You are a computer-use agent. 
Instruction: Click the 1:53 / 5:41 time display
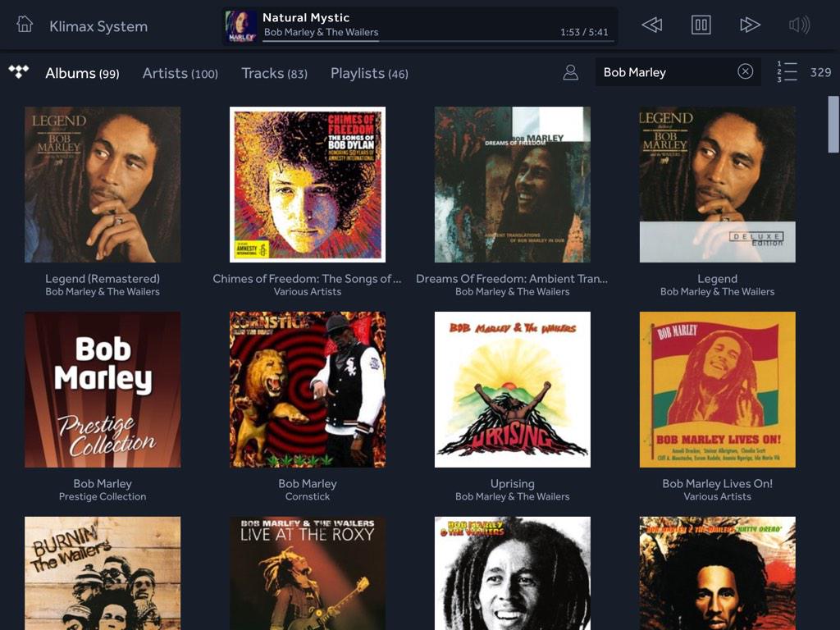pos(584,32)
